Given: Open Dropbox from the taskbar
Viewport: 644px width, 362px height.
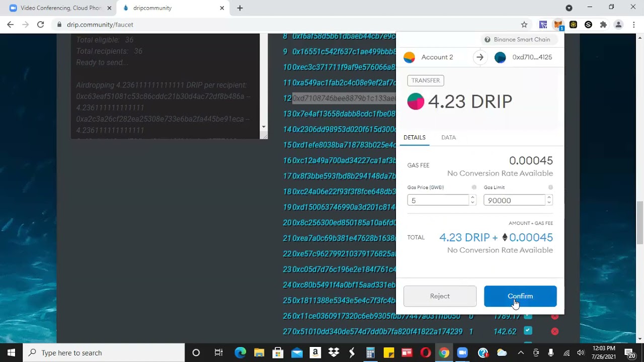Looking at the screenshot, I should 333,353.
